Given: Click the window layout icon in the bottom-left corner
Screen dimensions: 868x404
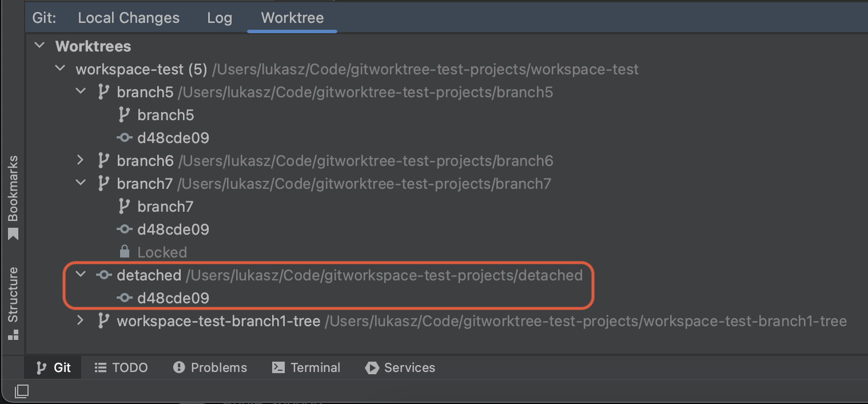Looking at the screenshot, I should (21, 391).
